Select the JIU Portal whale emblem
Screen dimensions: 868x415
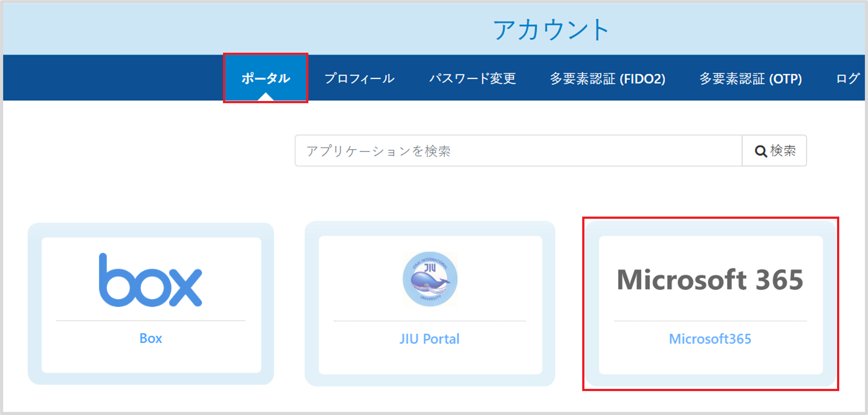[x=429, y=279]
